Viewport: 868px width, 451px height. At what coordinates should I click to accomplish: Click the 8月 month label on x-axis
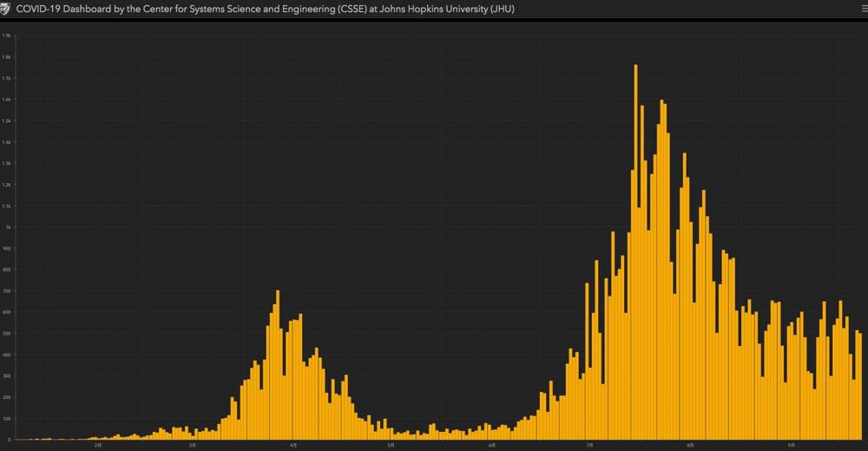690,445
